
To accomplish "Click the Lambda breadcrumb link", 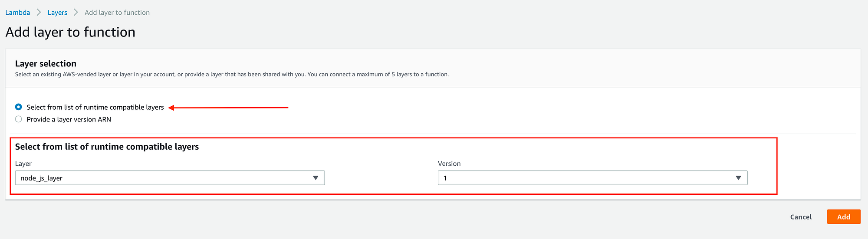I will (x=18, y=13).
